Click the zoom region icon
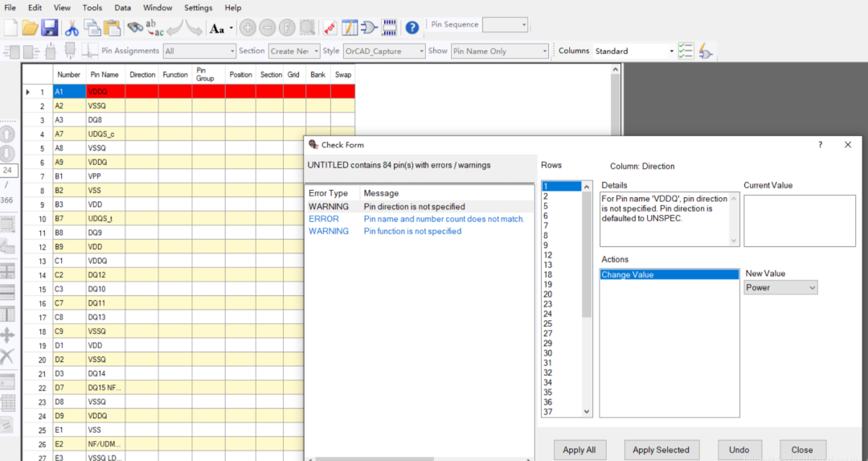The image size is (868, 461). [307, 27]
